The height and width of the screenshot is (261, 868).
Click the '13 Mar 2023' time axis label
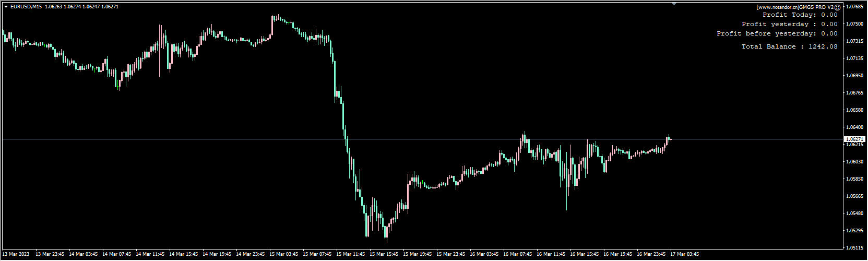[x=16, y=255]
